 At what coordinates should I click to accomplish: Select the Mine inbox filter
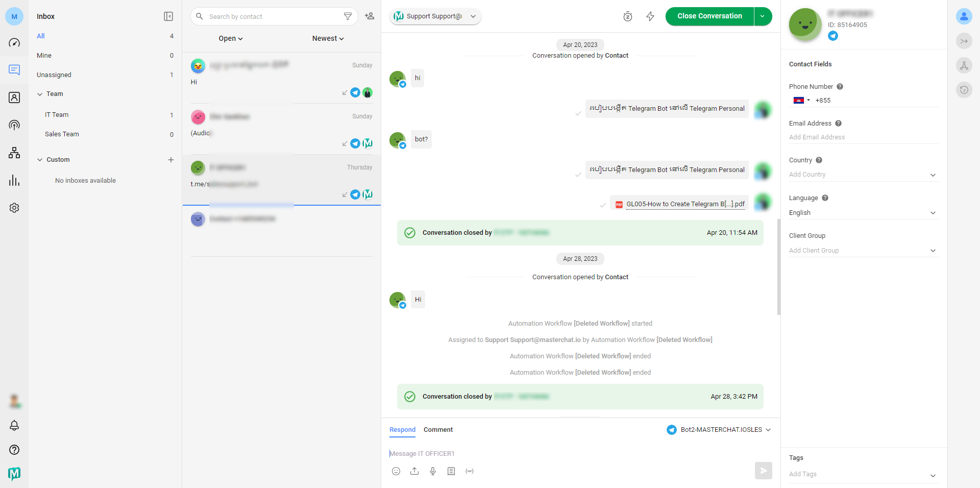[x=105, y=56]
